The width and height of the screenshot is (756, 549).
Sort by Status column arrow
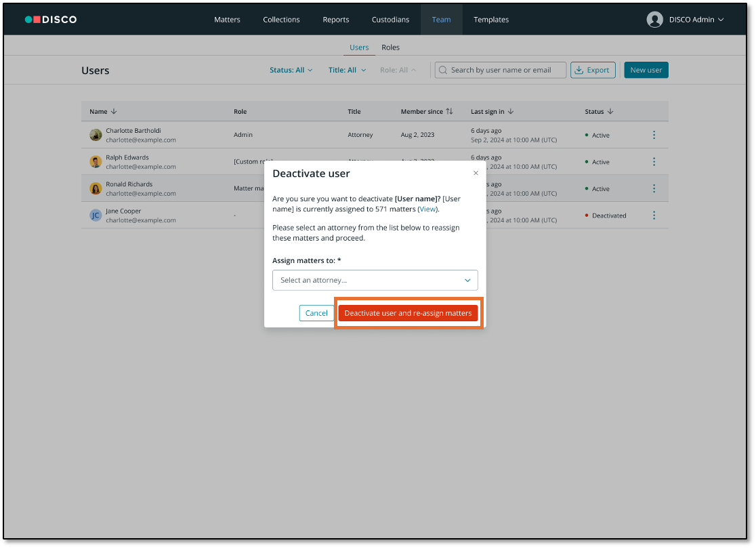click(610, 112)
